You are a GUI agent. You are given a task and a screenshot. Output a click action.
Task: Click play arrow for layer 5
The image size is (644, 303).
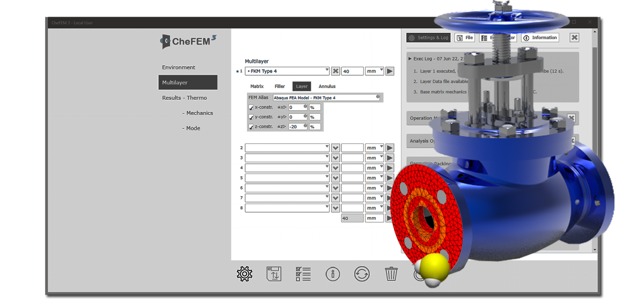(x=390, y=178)
